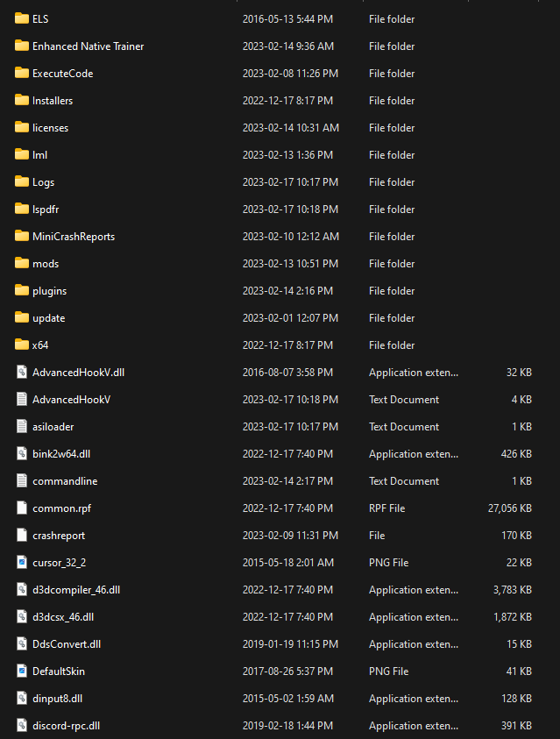Viewport: 560px width, 739px height.
Task: Click the common.rpf file icon
Action: pos(22,508)
